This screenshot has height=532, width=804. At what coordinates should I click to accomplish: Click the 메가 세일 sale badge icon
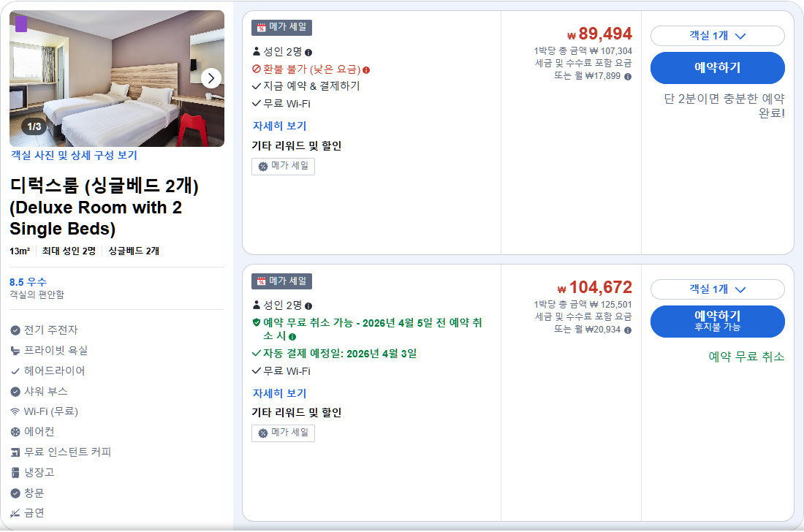(x=262, y=28)
